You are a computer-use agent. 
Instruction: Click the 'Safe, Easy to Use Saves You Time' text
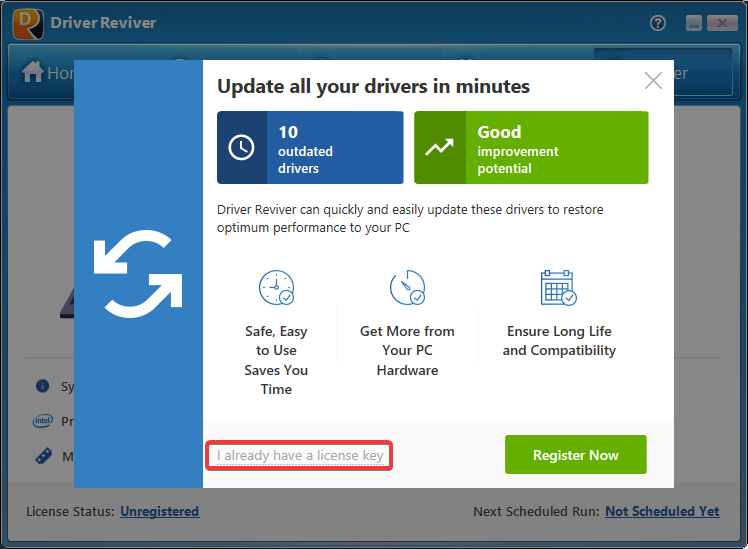276,360
